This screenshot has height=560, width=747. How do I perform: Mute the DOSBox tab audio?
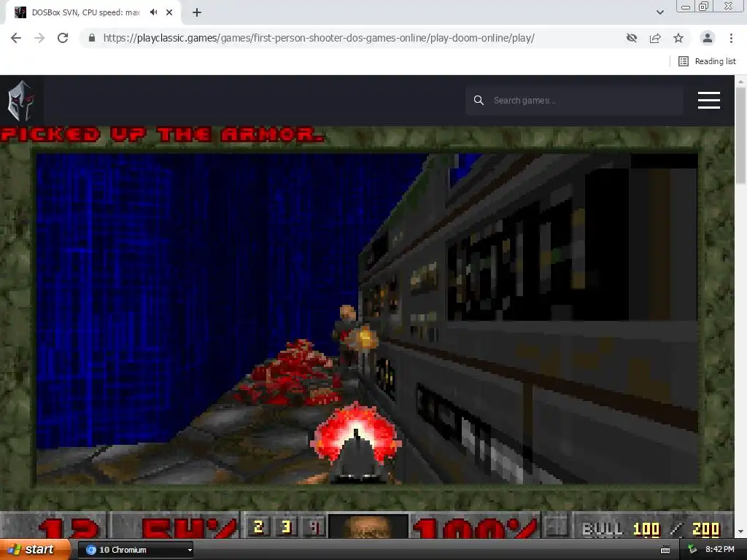153,12
